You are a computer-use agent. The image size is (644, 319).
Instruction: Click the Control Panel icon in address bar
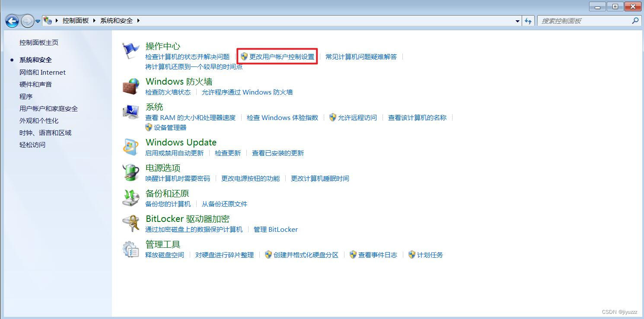click(x=48, y=20)
